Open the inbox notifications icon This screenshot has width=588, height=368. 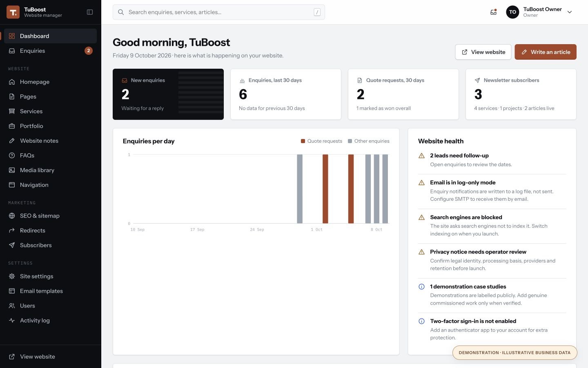click(494, 12)
